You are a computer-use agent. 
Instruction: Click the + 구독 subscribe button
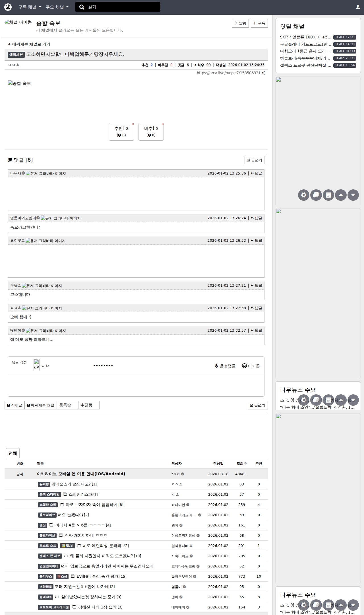point(259,23)
